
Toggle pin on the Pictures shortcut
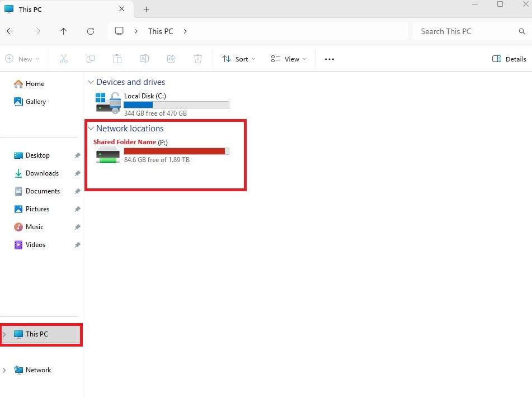pyautogui.click(x=77, y=209)
